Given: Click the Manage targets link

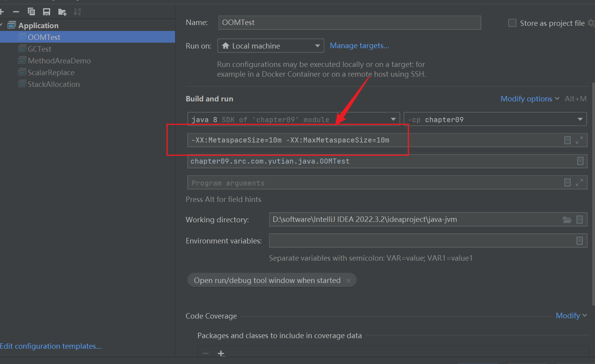Looking at the screenshot, I should 359,46.
